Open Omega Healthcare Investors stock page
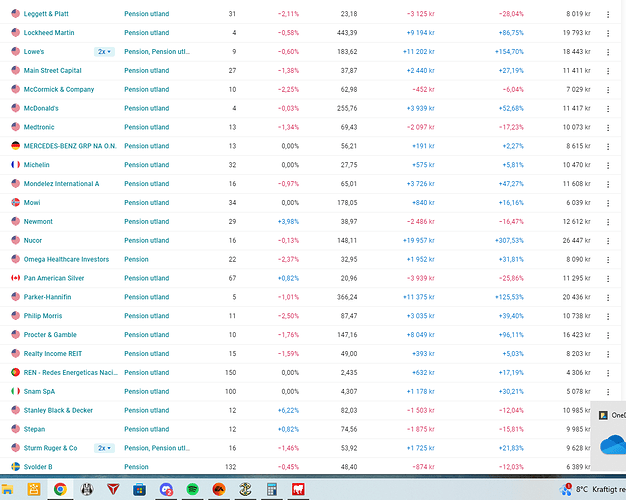 (66, 259)
